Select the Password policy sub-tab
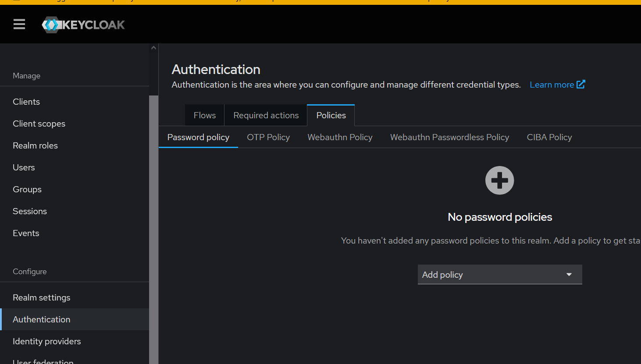The width and height of the screenshot is (641, 364). (198, 137)
